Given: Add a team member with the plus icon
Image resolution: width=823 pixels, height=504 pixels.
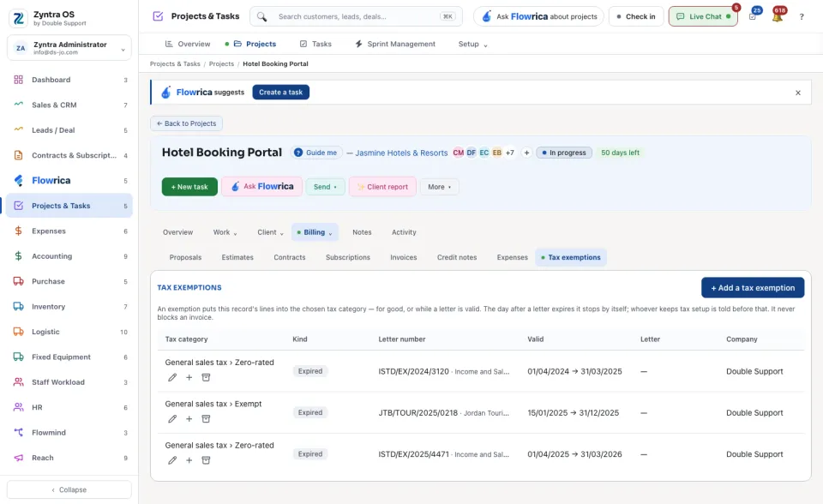Looking at the screenshot, I should pos(526,153).
